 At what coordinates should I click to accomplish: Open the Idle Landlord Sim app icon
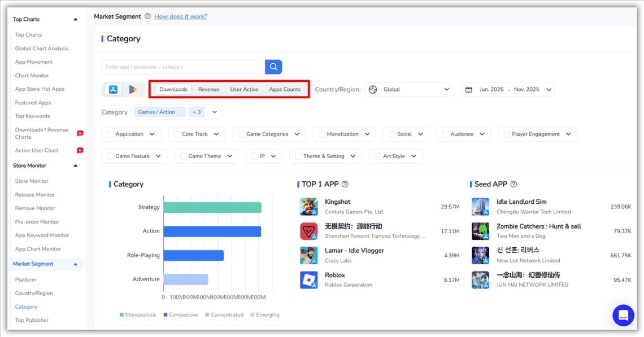coord(480,207)
